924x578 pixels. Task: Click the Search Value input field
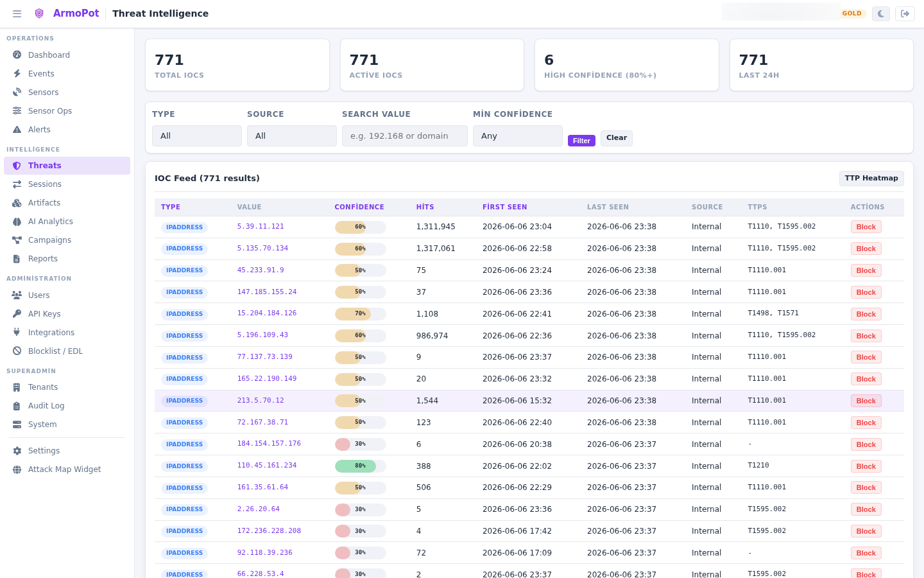(405, 136)
